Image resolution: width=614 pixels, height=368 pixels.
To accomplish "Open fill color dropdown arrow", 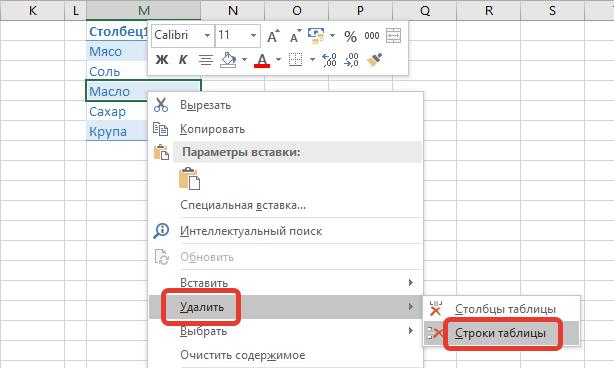I will point(244,60).
